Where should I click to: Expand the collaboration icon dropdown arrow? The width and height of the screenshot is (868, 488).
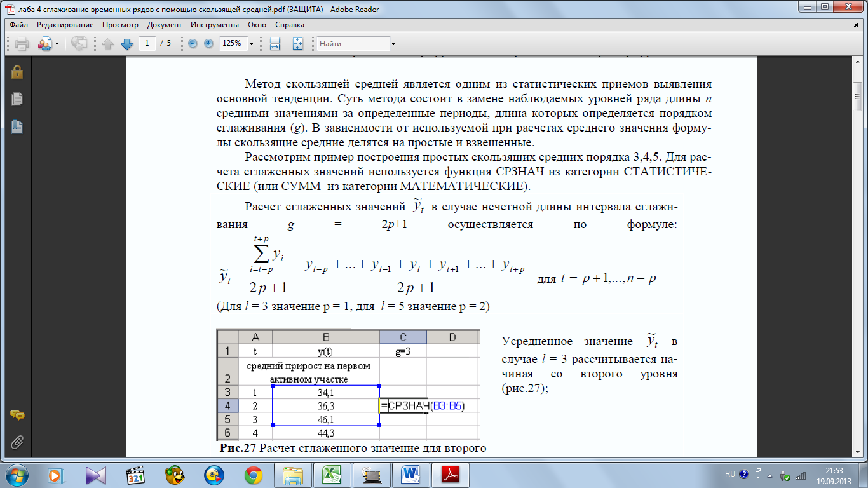(x=57, y=44)
